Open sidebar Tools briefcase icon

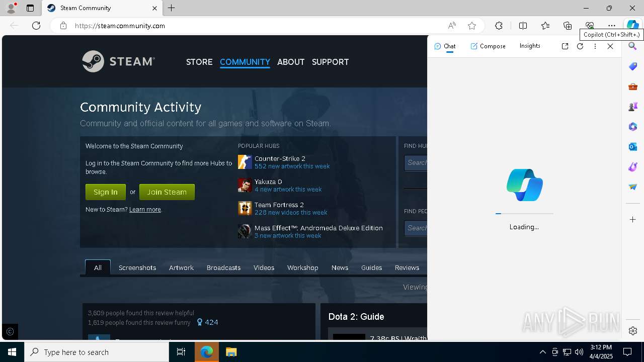point(633,86)
